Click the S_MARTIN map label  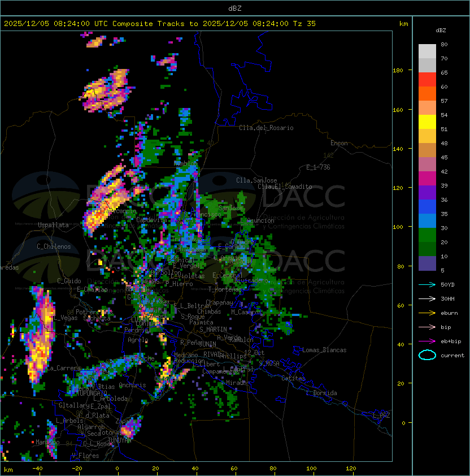click(x=214, y=330)
